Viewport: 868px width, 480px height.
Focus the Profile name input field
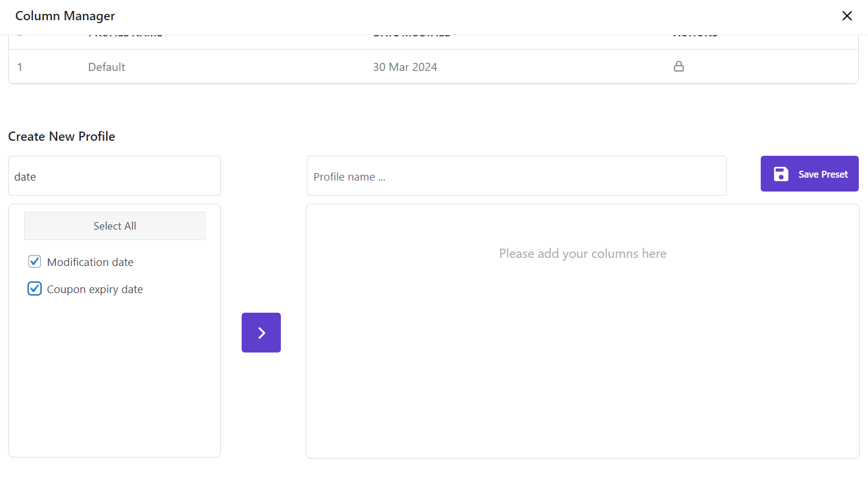[516, 177]
